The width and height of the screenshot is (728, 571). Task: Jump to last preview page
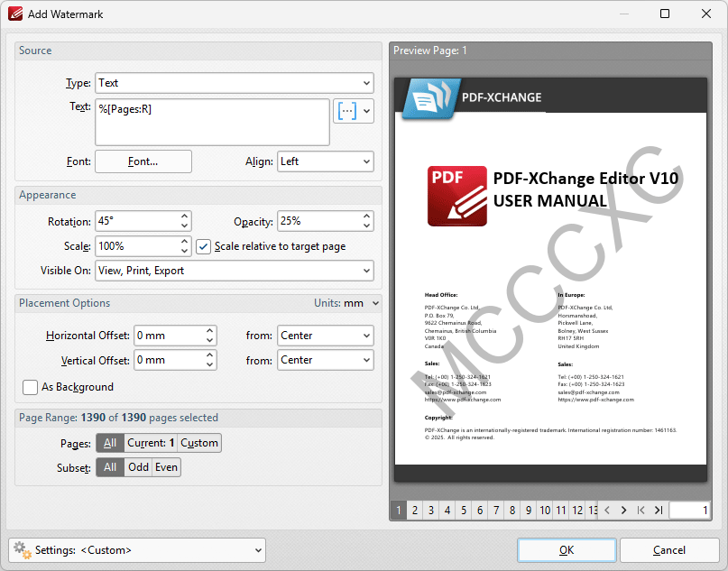coord(658,511)
